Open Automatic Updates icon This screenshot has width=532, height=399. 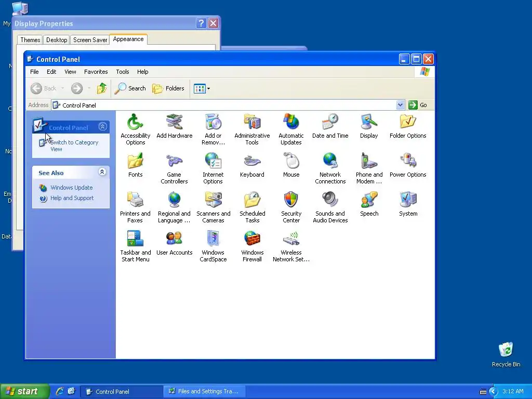(291, 129)
